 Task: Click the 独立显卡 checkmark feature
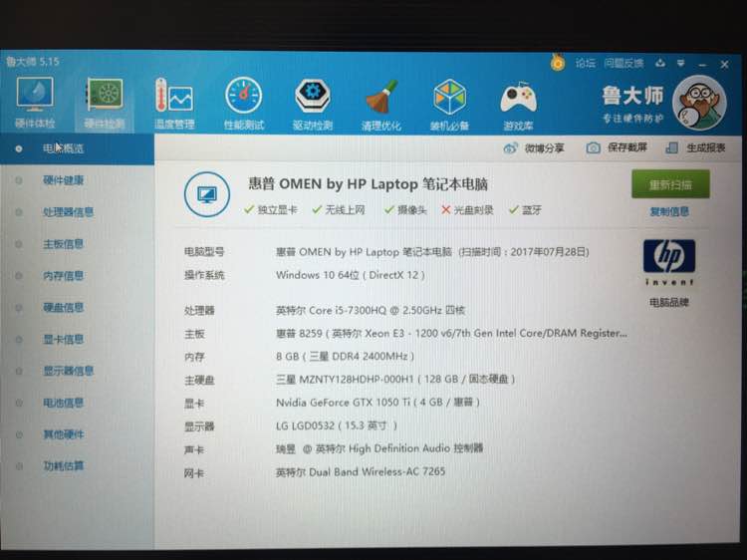[271, 209]
